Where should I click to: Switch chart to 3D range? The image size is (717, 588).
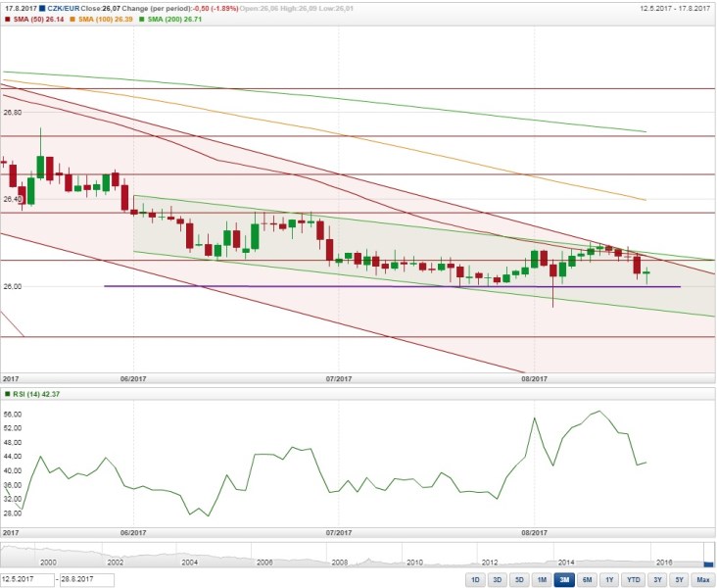click(x=498, y=580)
